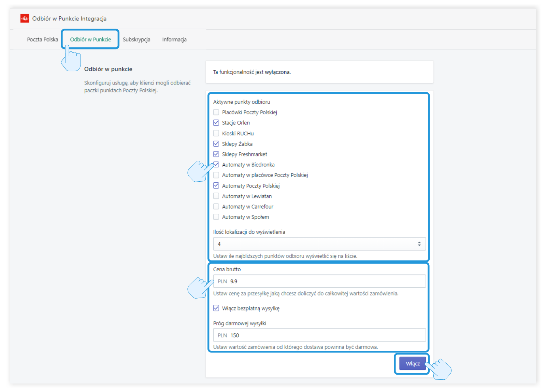This screenshot has height=392, width=546.
Task: Click the Poczta Polska red logo icon
Action: 25,18
